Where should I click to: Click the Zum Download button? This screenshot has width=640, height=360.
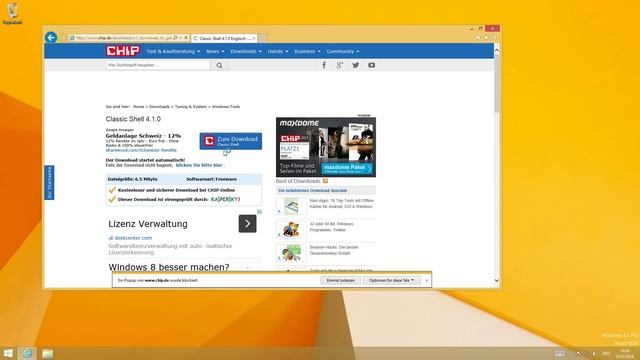click(x=231, y=141)
